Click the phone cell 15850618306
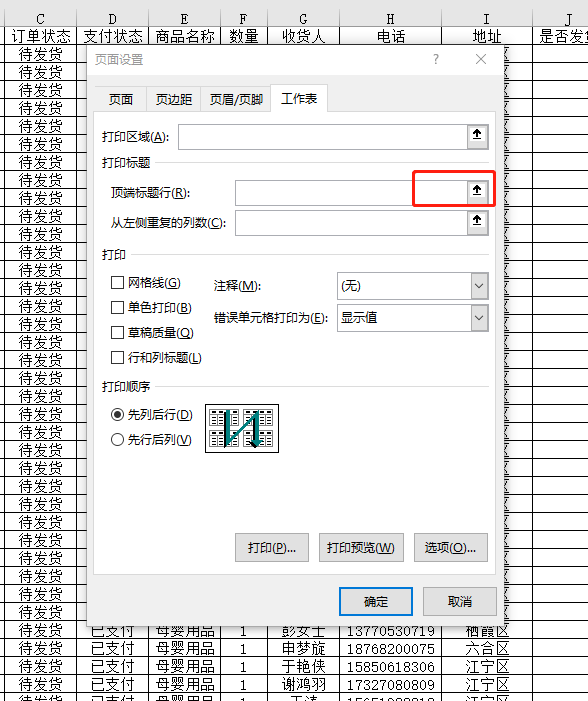 pyautogui.click(x=390, y=666)
